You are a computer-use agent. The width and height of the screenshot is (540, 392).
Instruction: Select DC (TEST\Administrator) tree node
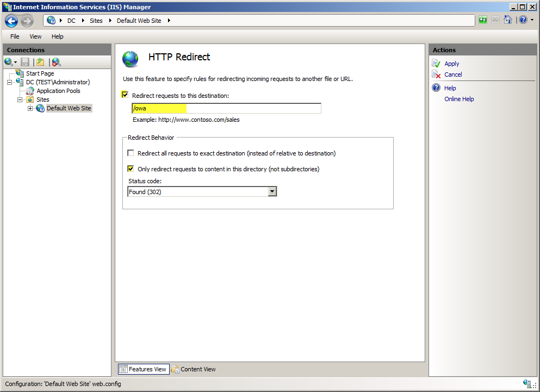click(58, 82)
